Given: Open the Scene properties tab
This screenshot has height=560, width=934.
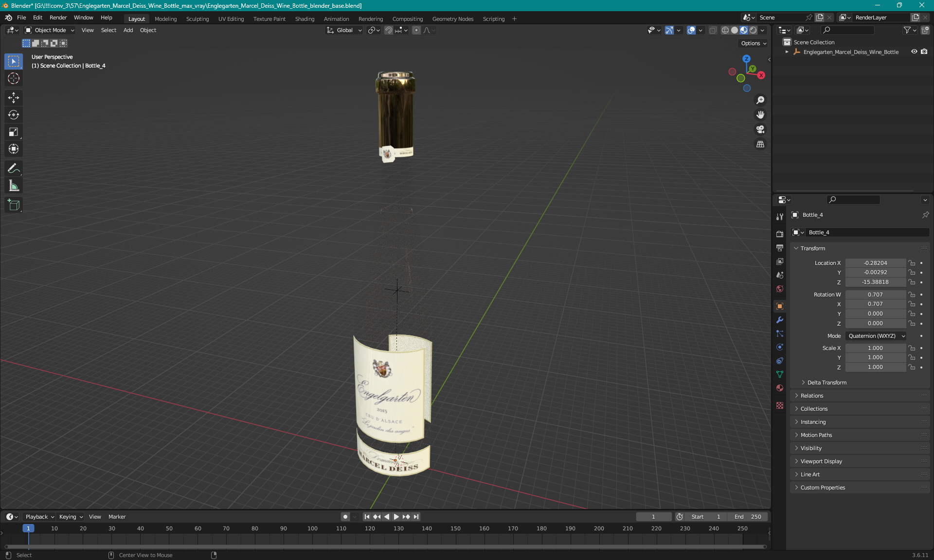Looking at the screenshot, I should [x=780, y=275].
